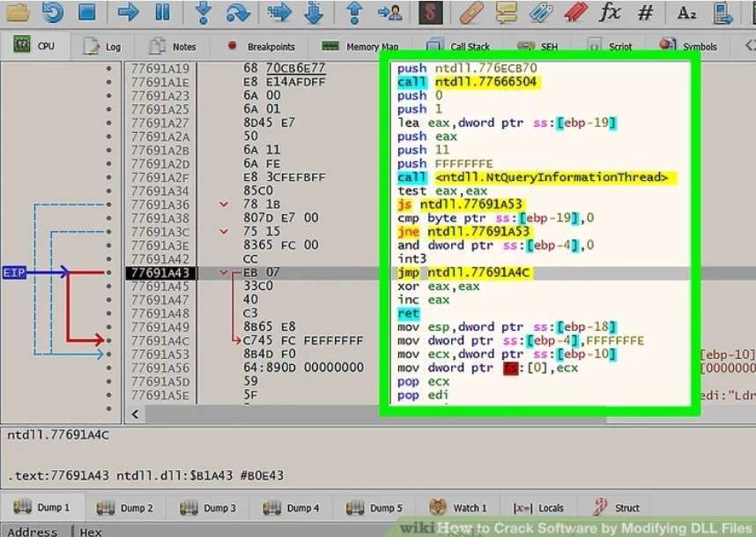Pause execution of the debuggee
This screenshot has width=756, height=537.
pos(162,12)
